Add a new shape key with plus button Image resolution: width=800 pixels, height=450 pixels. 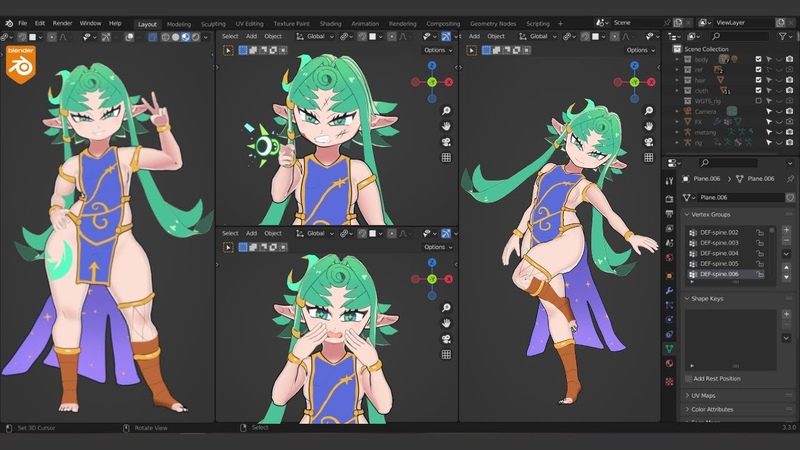click(x=786, y=314)
